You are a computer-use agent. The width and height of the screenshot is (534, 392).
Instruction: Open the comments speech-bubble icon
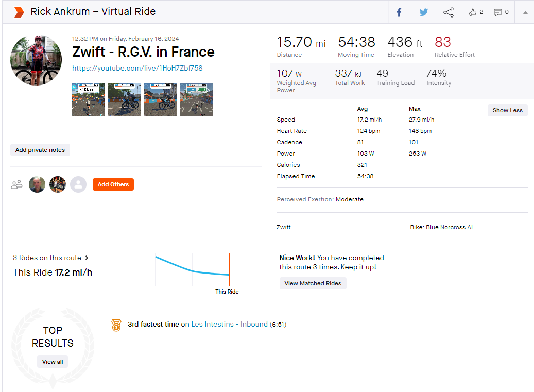click(497, 12)
